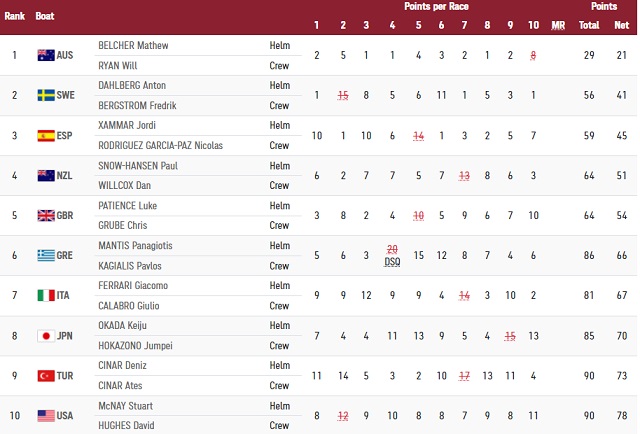Click the Rank column header
This screenshot has width=640, height=434.
coord(15,17)
